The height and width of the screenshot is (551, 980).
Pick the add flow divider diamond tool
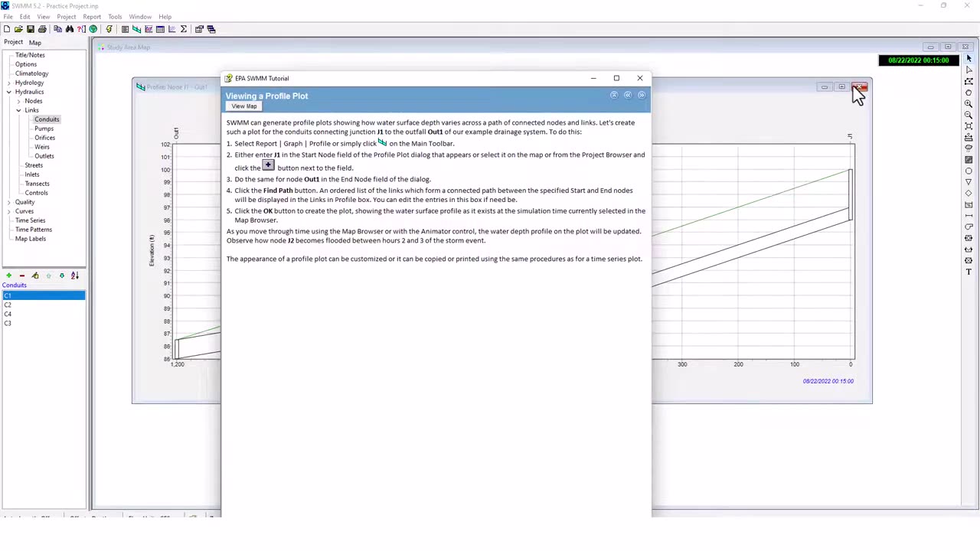[x=969, y=193]
